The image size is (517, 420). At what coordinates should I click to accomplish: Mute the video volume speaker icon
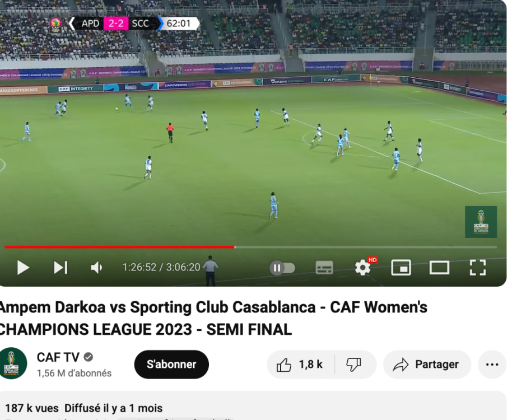click(96, 267)
